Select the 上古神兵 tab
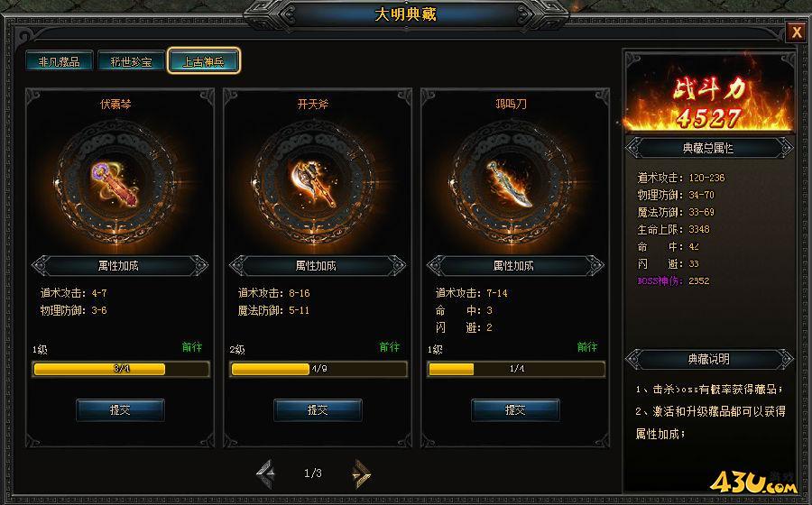The height and width of the screenshot is (505, 812). click(204, 61)
